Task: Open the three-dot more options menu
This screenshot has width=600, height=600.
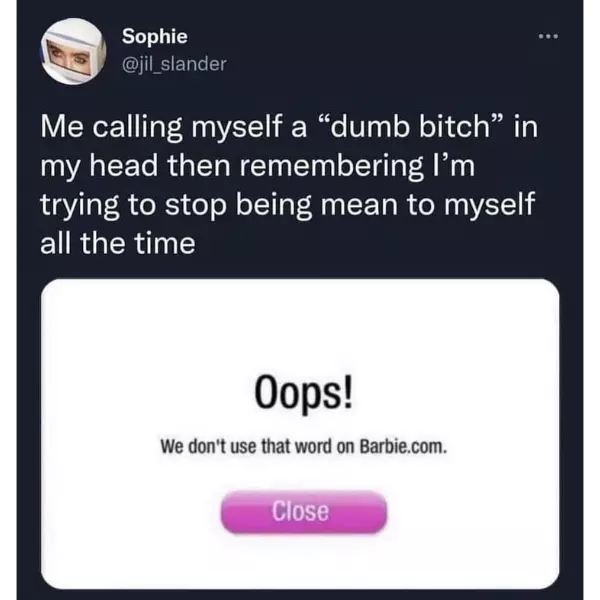Action: coord(548,36)
